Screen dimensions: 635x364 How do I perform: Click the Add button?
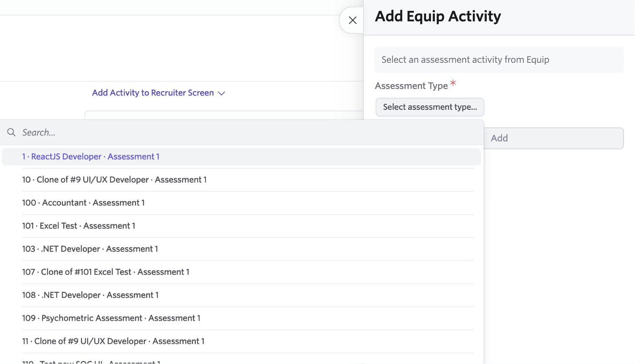pyautogui.click(x=553, y=138)
